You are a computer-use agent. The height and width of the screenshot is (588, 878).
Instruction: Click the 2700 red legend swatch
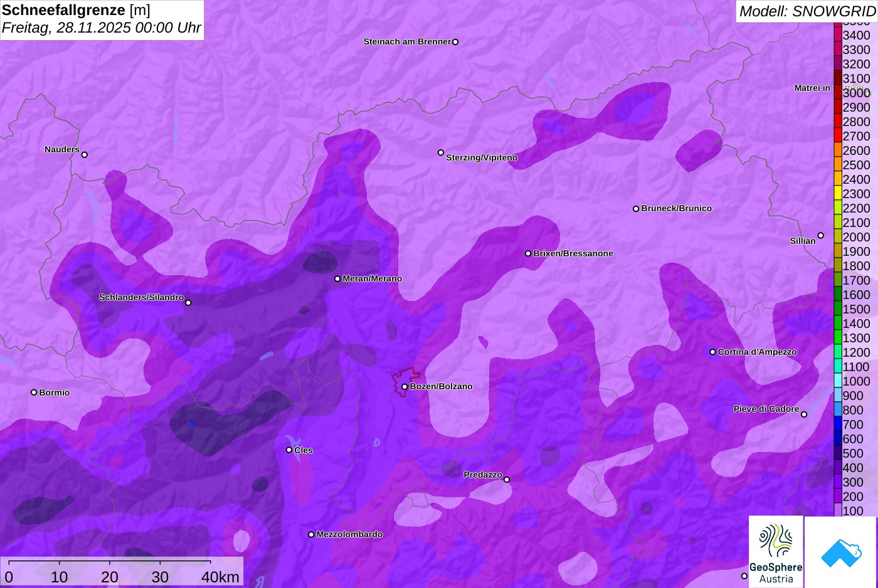coord(837,136)
